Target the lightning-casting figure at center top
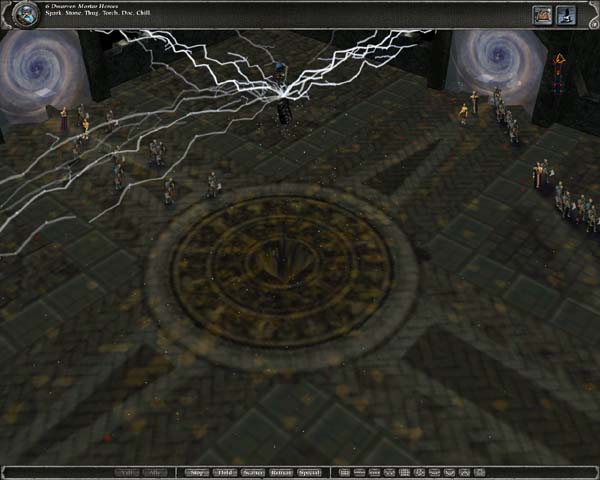The height and width of the screenshot is (480, 600). (x=282, y=96)
